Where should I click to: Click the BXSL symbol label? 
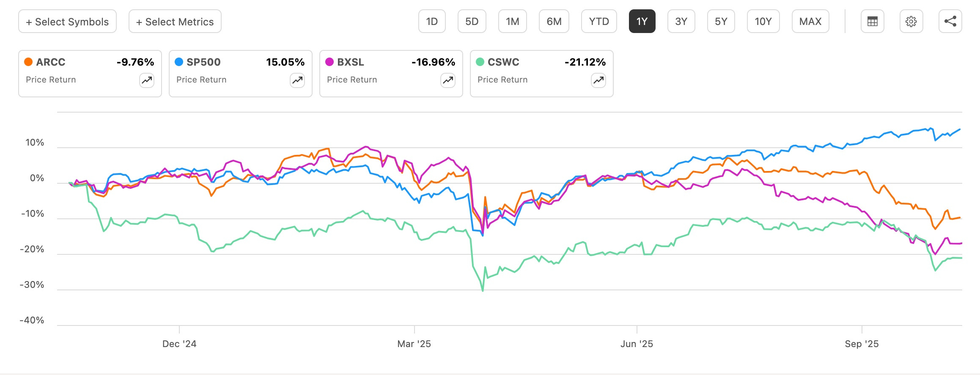350,62
